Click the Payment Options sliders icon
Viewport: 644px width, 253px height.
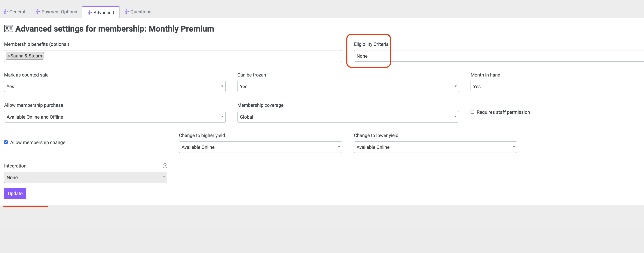coord(38,12)
